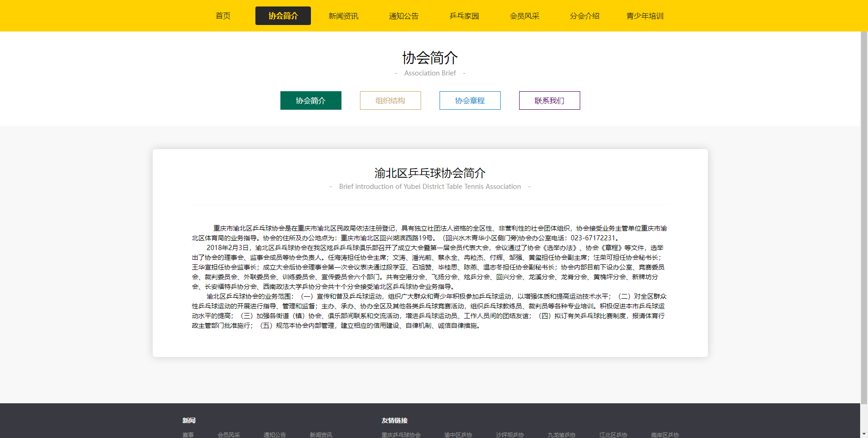
Task: Open the 青少年培训 navigation item
Action: 645,16
